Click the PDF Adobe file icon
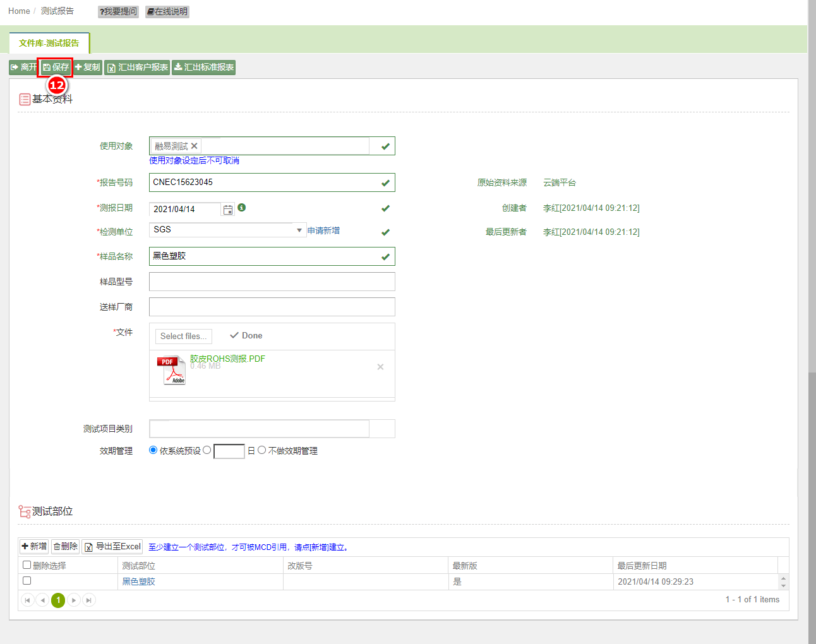The height and width of the screenshot is (644, 816). tap(171, 371)
